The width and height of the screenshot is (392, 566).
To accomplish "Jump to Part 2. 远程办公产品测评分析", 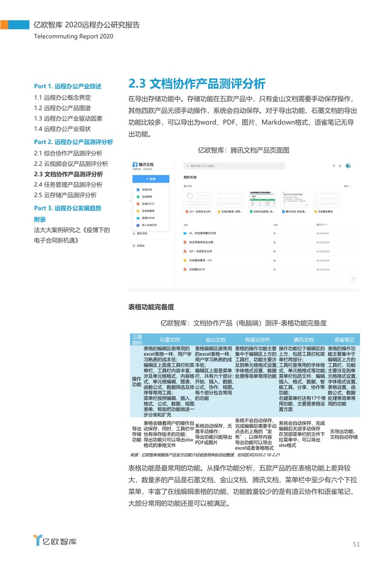I will [73, 142].
